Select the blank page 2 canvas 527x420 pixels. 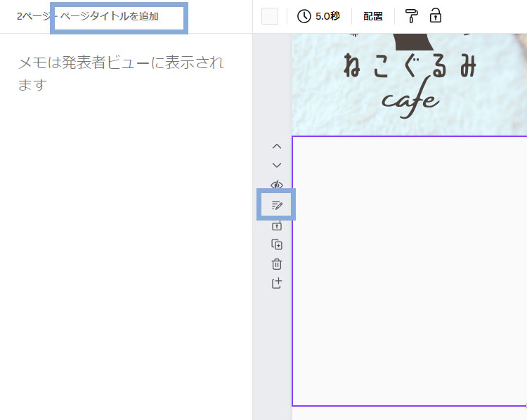410,271
